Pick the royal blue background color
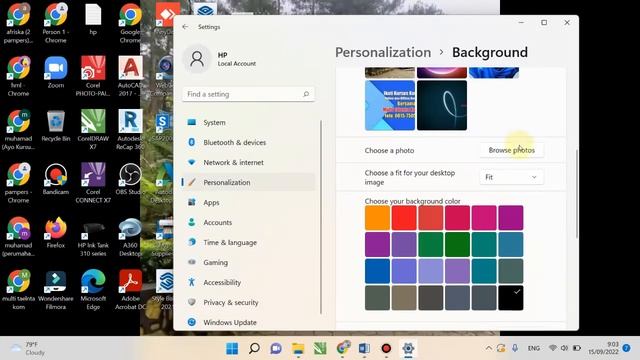Image resolution: width=640 pixels, height=360 pixels. pyautogui.click(x=377, y=271)
